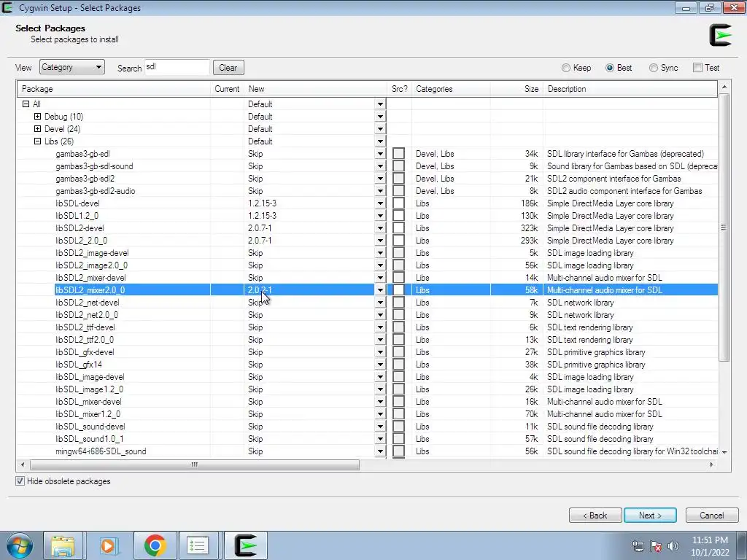747x560 pixels.
Task: Click the Cygwin icon in the title bar
Action: click(x=7, y=7)
